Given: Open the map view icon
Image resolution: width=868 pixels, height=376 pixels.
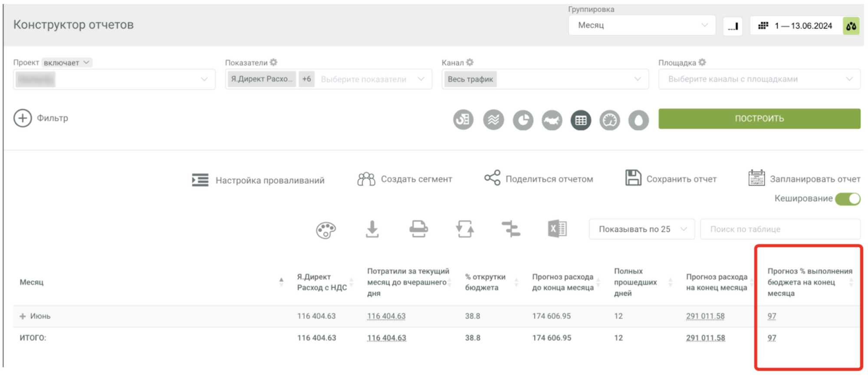Looking at the screenshot, I should tap(552, 120).
